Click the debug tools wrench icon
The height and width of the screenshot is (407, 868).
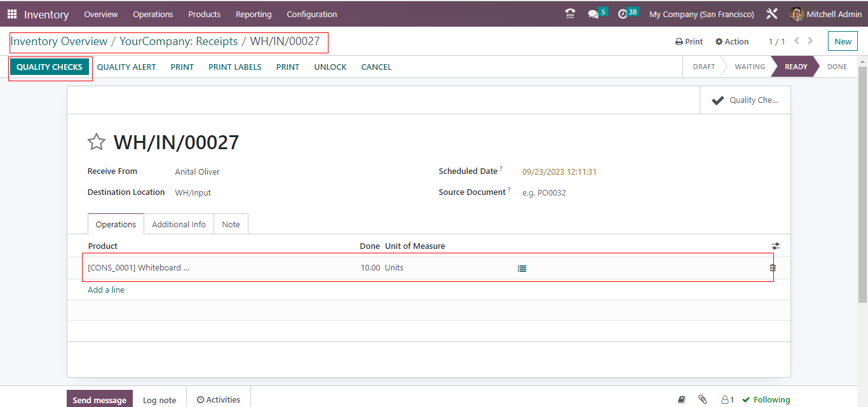pos(772,14)
